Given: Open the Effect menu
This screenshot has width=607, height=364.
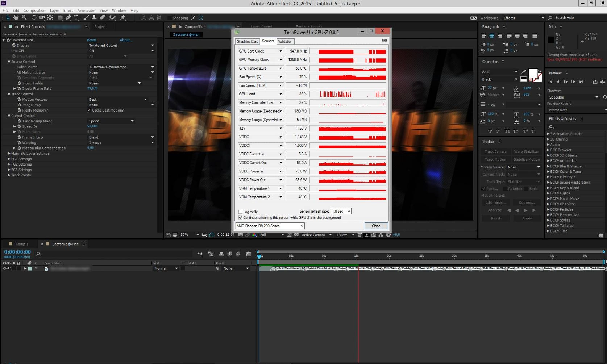Looking at the screenshot, I should [68, 10].
